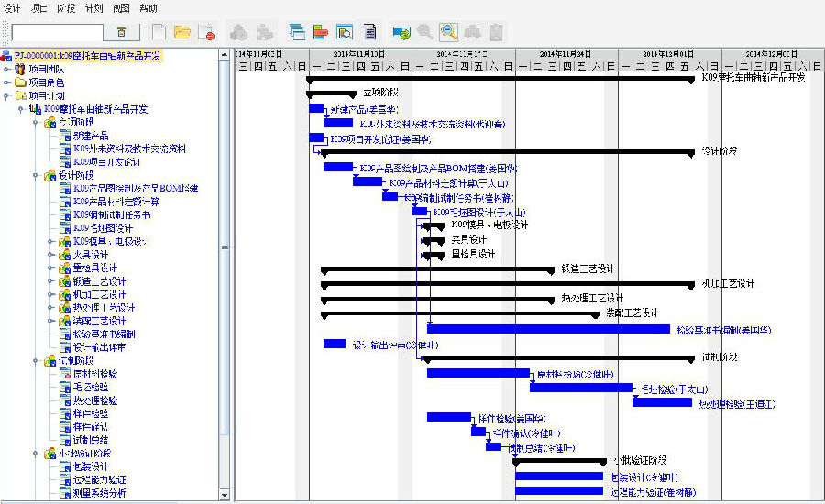Click the red and green Gantt bars toolbar icon
825x504 pixels.
click(x=321, y=32)
